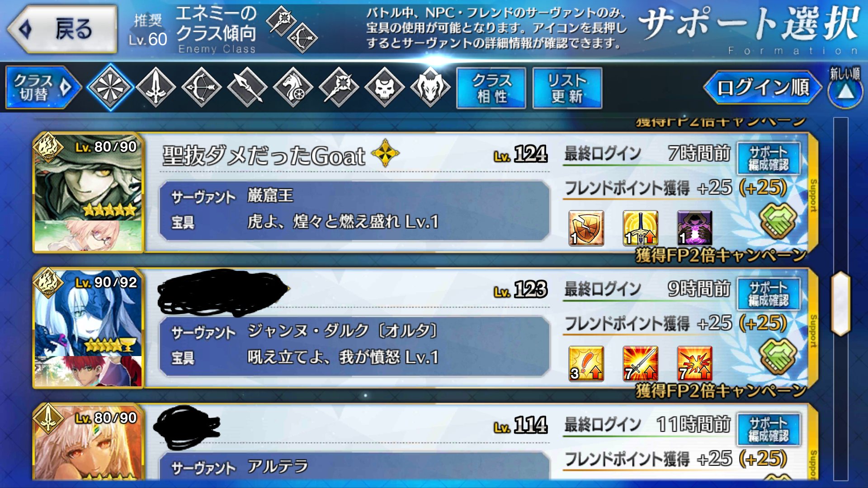Viewport: 868px width, 488px height.
Task: Select the Archer class filter icon
Action: point(202,88)
